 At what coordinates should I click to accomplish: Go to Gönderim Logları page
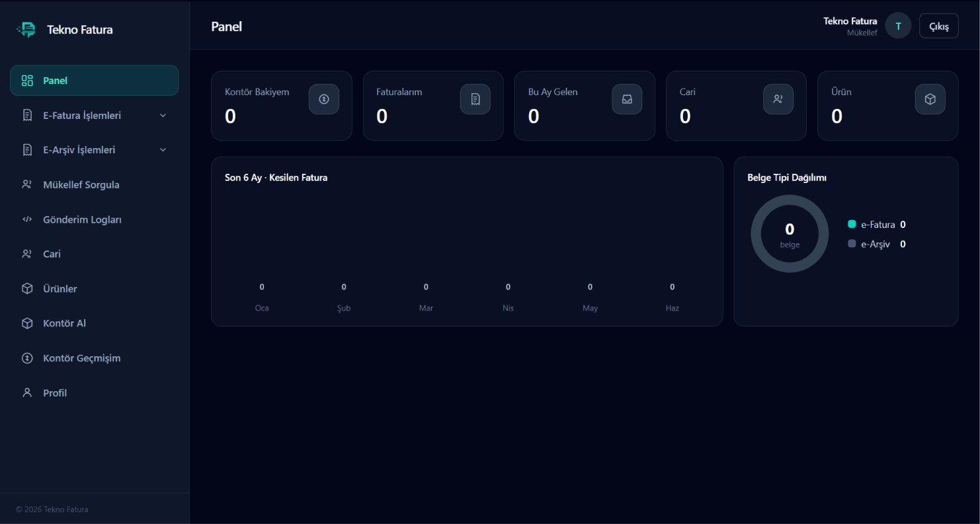95,219
